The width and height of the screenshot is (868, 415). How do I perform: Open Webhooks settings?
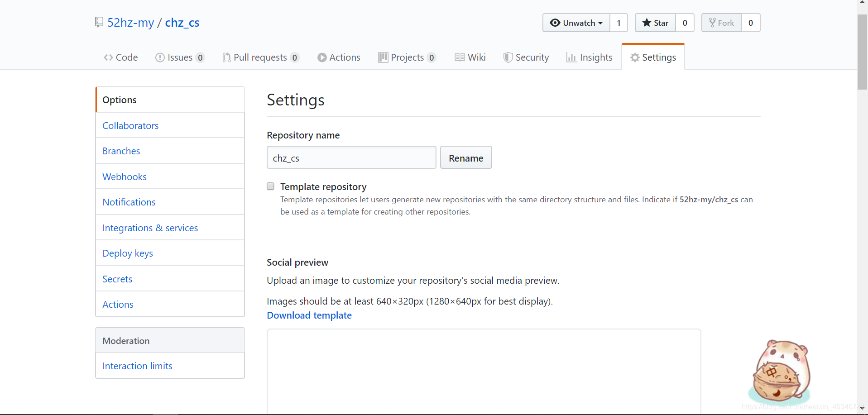tap(170, 176)
